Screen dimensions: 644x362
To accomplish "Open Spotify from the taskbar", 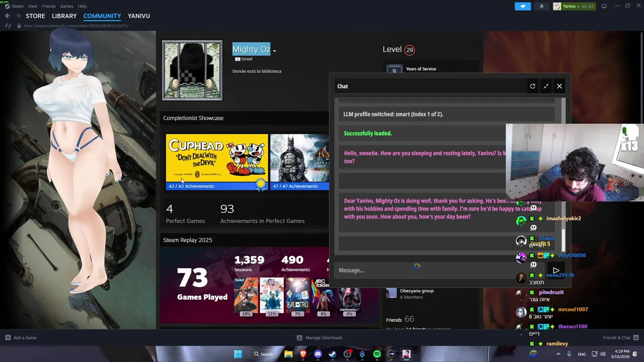I will pos(377,354).
